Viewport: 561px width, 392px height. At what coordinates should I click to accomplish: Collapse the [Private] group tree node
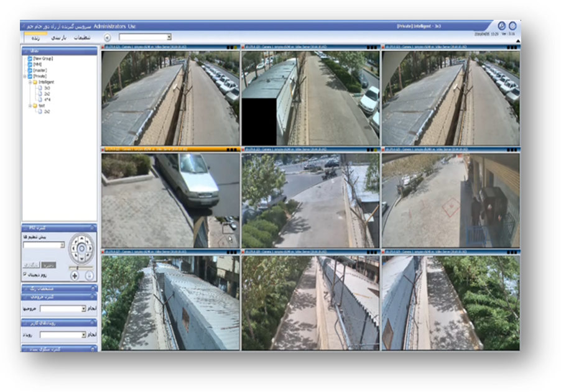25,76
